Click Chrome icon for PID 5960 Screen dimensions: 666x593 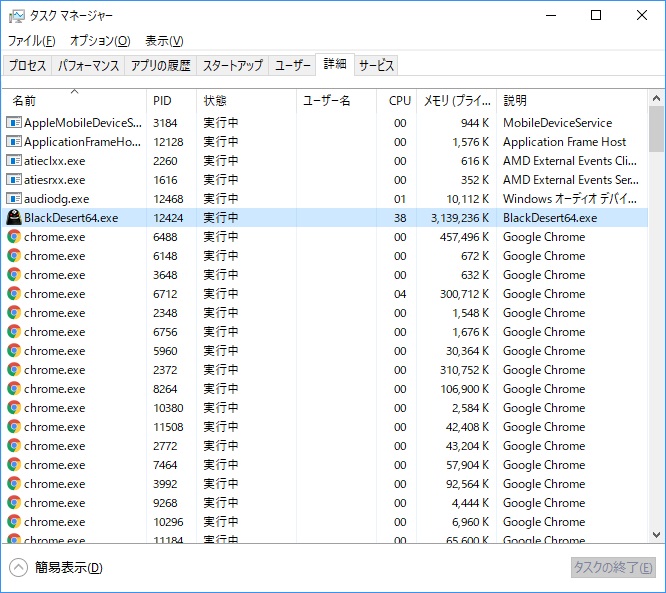[14, 350]
